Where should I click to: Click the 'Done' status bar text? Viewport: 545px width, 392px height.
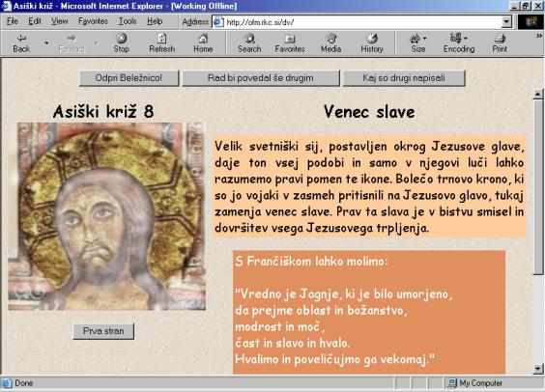pos(23,383)
